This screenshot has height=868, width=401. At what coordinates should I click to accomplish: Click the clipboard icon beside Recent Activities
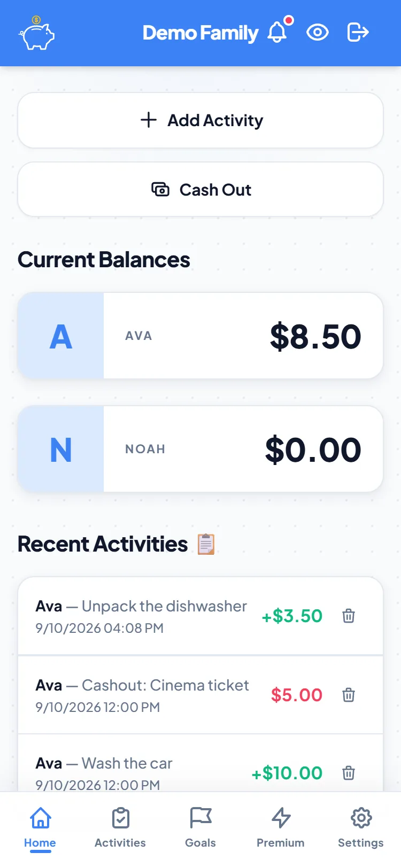pyautogui.click(x=206, y=544)
